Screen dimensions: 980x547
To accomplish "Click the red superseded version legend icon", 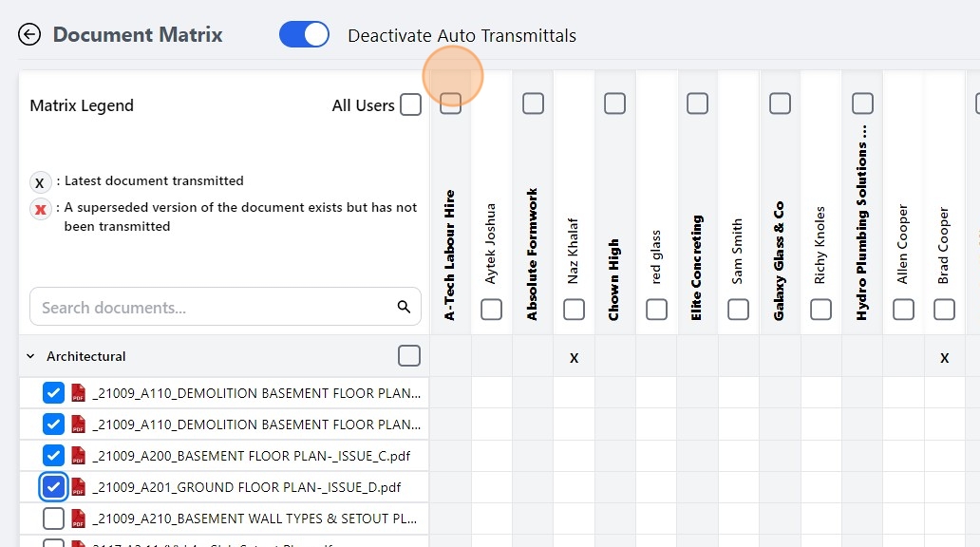I will (x=40, y=210).
